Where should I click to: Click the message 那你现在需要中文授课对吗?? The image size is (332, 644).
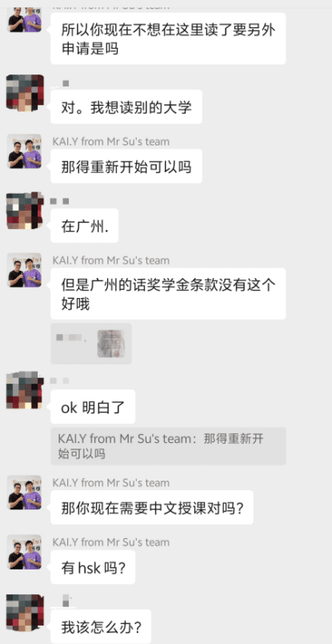[x=152, y=507]
